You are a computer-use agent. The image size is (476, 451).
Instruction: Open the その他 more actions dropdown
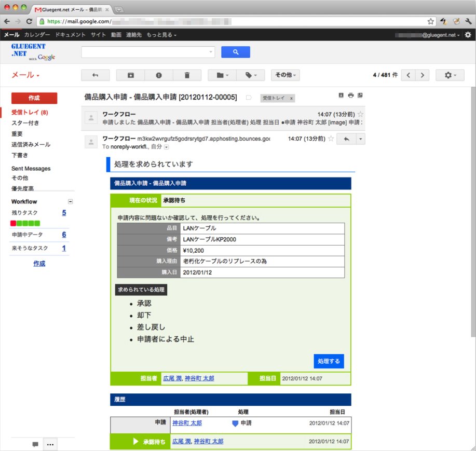tap(285, 75)
